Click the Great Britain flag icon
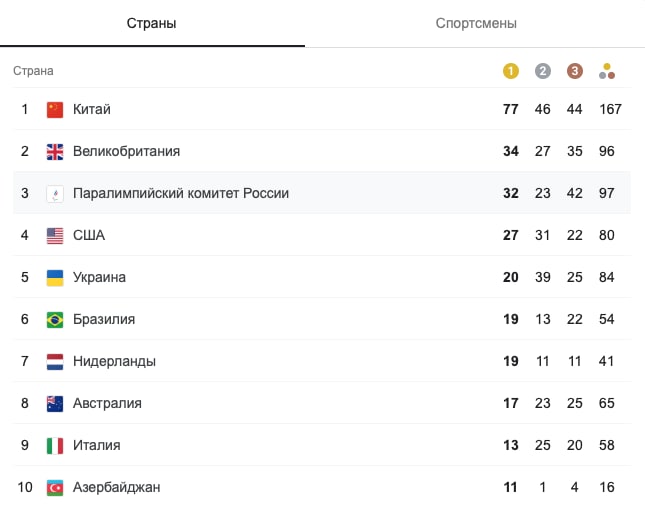 click(x=55, y=152)
